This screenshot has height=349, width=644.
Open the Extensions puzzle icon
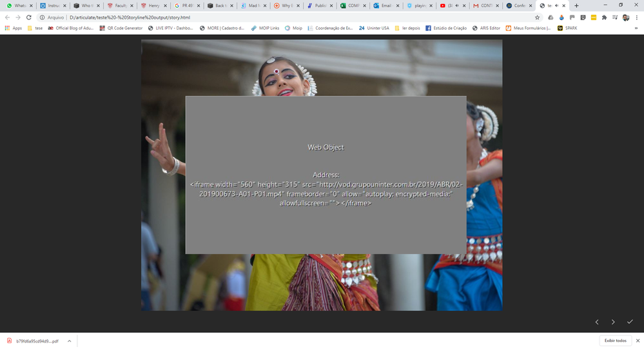click(605, 17)
